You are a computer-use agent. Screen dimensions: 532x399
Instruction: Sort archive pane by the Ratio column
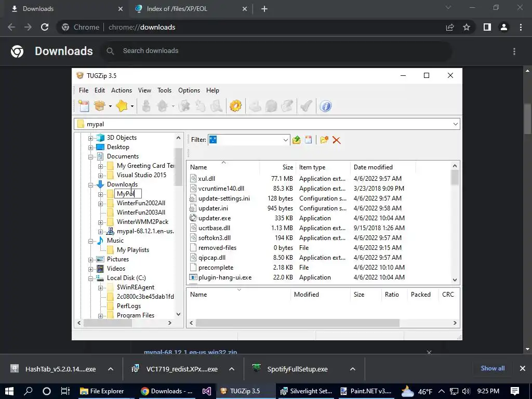392,295
